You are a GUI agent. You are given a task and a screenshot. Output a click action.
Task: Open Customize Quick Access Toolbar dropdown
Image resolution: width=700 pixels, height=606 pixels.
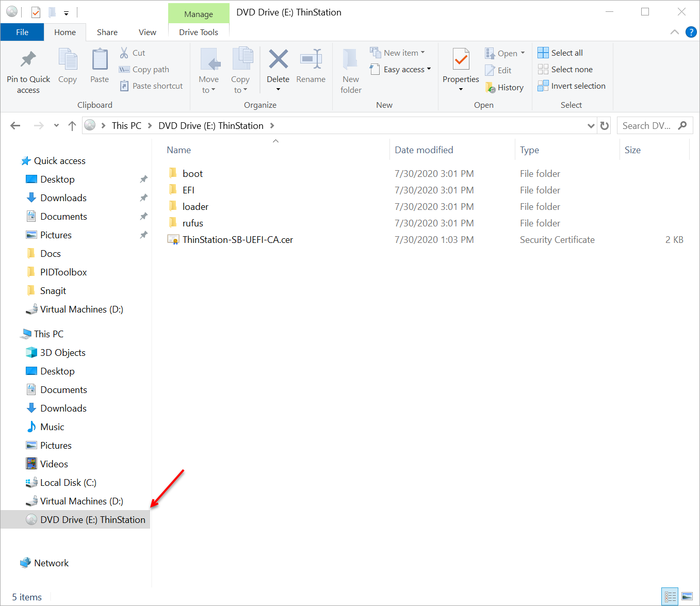coord(66,13)
